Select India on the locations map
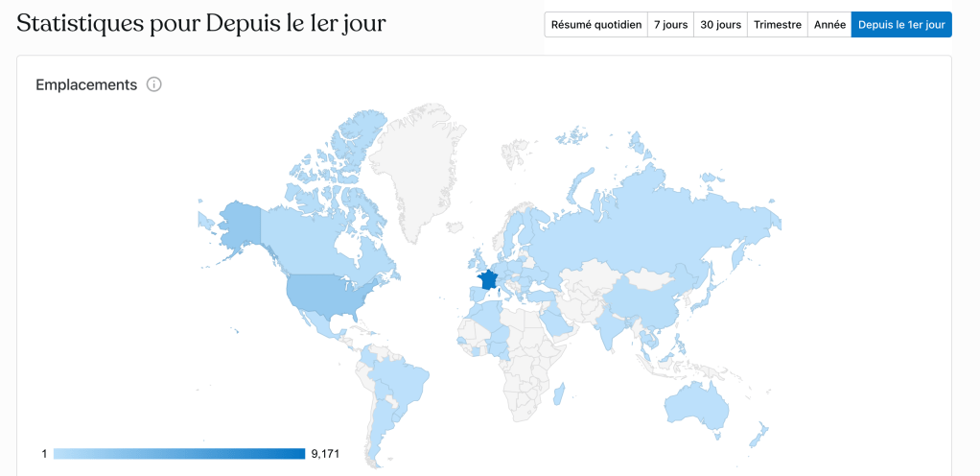This screenshot has width=980, height=476. tap(606, 326)
